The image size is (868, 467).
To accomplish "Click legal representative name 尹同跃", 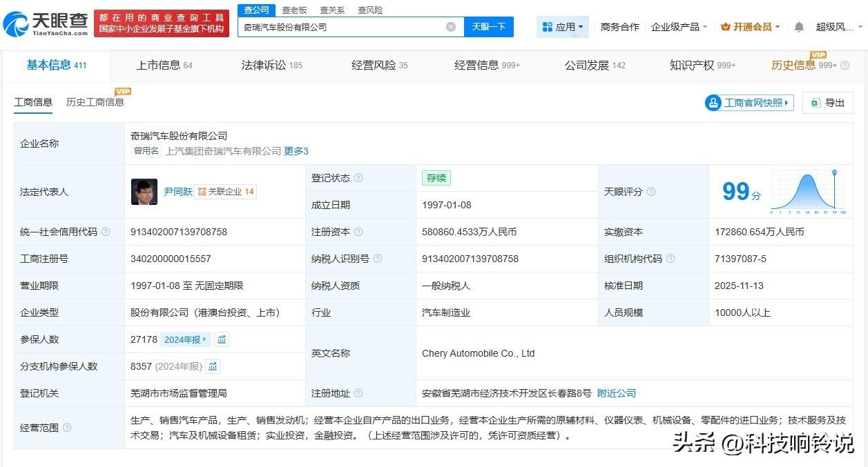I will tap(178, 192).
